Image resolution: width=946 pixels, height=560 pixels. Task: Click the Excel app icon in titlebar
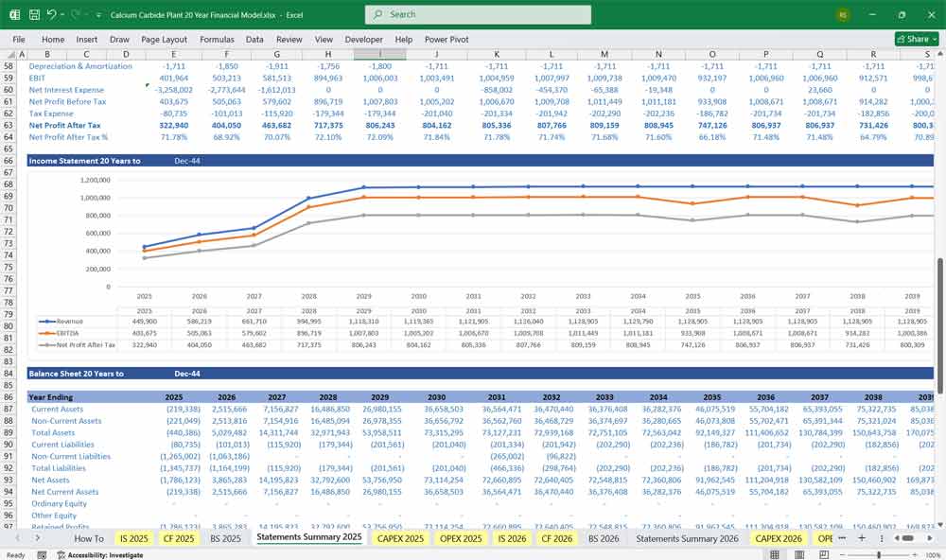pyautogui.click(x=13, y=14)
